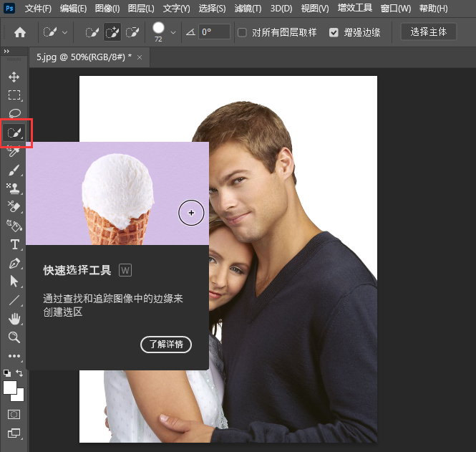Go to the Home screen icon

(x=20, y=32)
